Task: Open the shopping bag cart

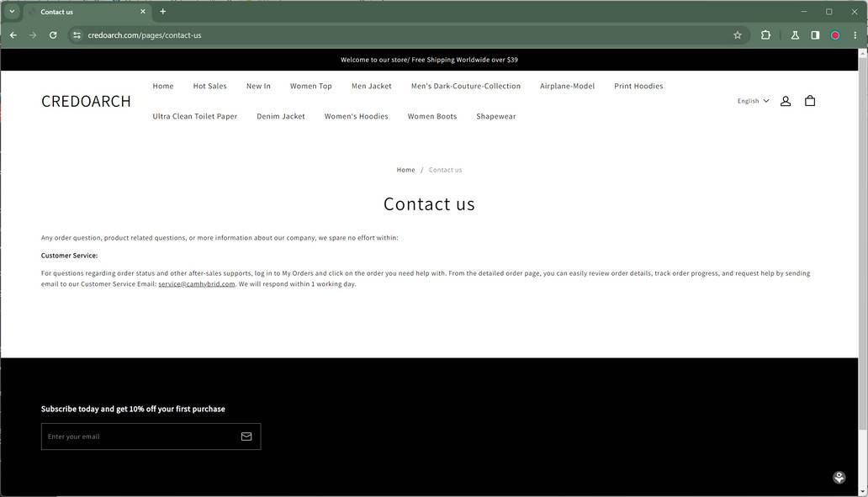Action: coord(809,100)
